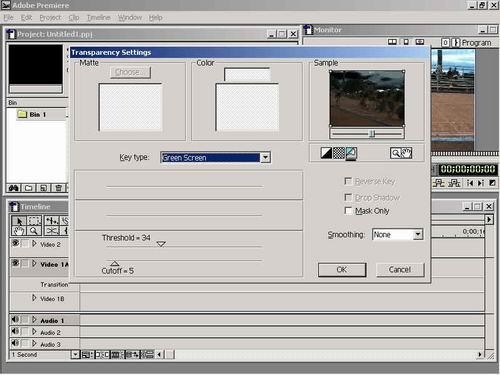Switch Monitor to Trim Mode
Image resolution: width=500 pixels, height=375 pixels.
420,42
